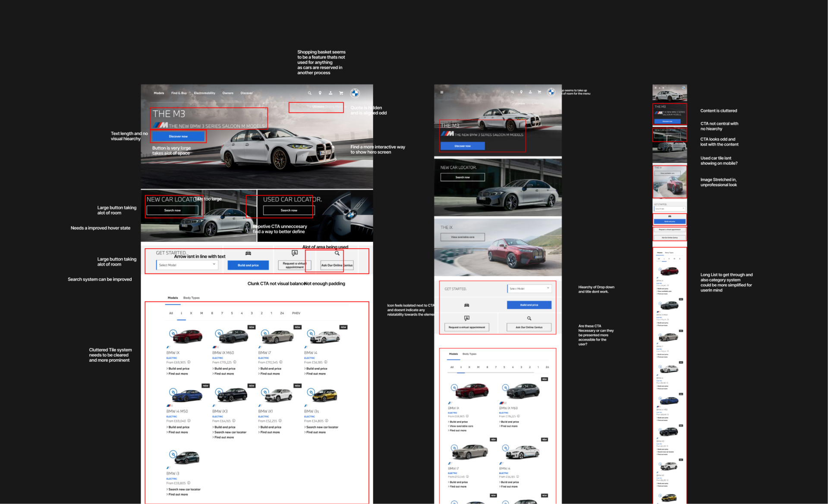The height and width of the screenshot is (504, 828).
Task: Click magnifier icon above desktop Ask Our Online Genius
Action: click(x=337, y=254)
